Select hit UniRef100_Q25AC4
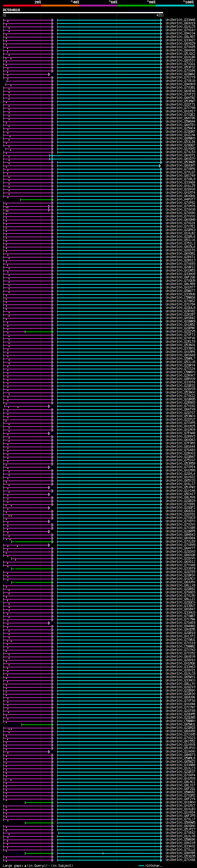Screen dimensions: 197x868 coord(180,128)
